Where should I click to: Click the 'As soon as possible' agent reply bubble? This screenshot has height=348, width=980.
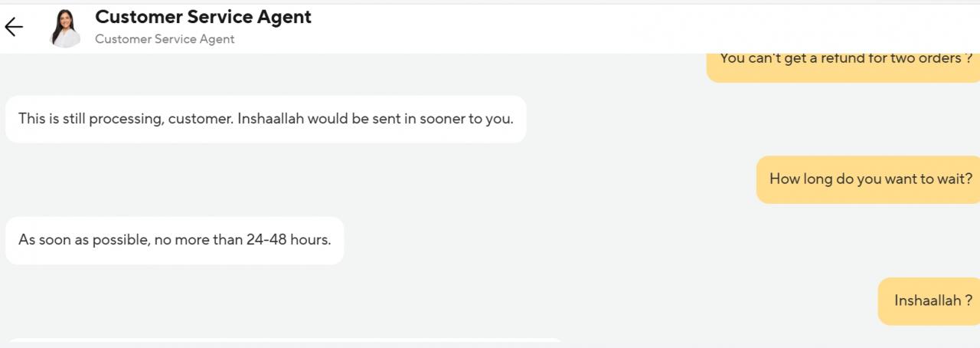click(175, 240)
